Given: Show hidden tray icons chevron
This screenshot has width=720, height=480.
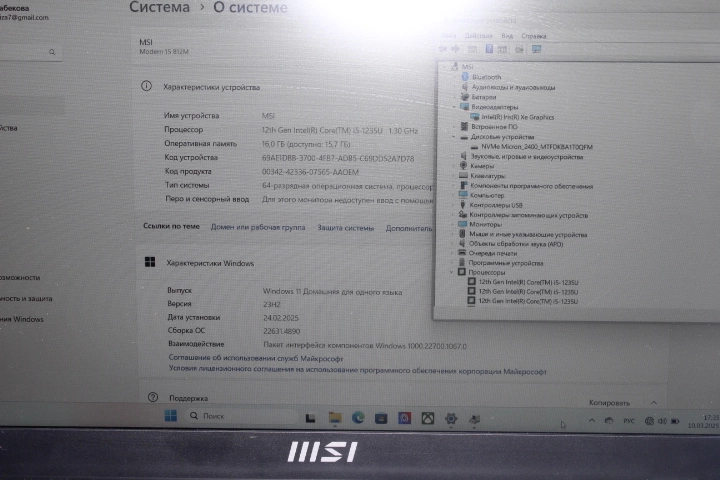Looking at the screenshot, I should point(592,420).
